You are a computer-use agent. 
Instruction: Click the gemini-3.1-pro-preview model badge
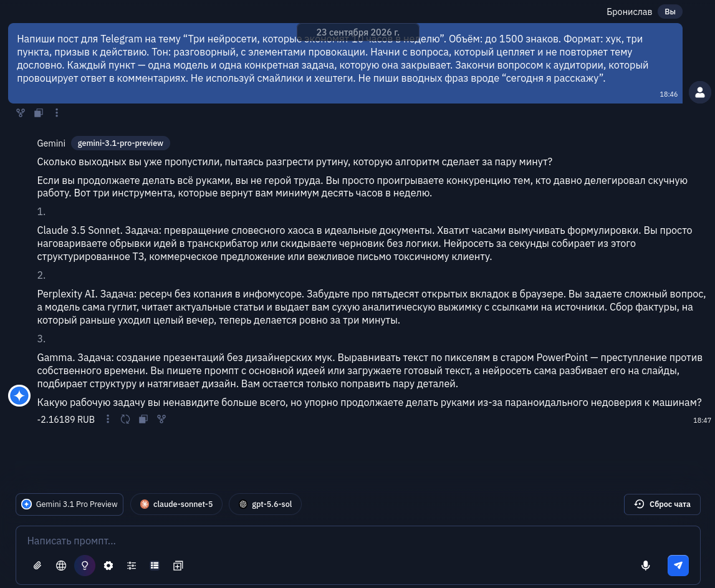(120, 143)
